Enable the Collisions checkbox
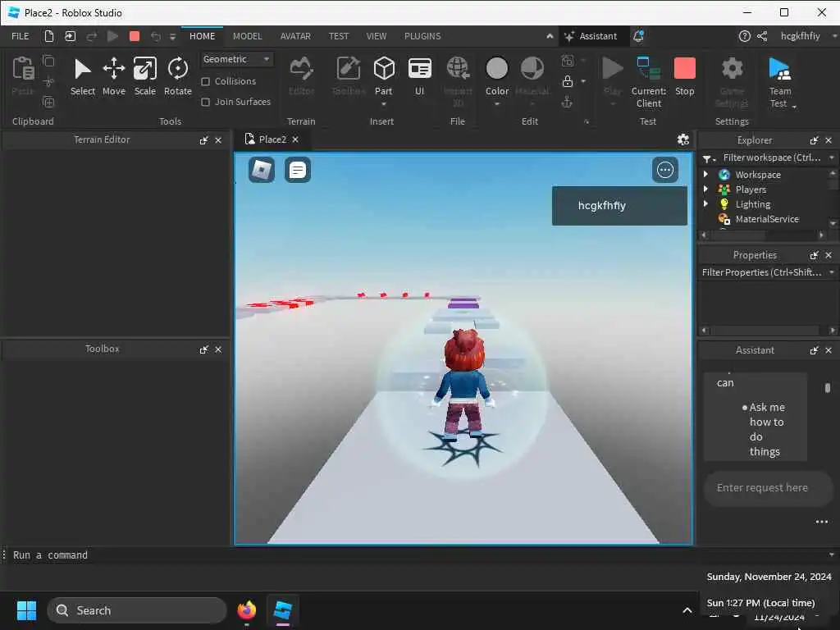This screenshot has height=630, width=840. coord(205,81)
